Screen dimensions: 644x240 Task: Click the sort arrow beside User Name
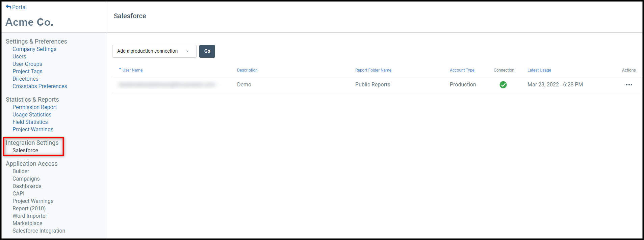pyautogui.click(x=120, y=69)
